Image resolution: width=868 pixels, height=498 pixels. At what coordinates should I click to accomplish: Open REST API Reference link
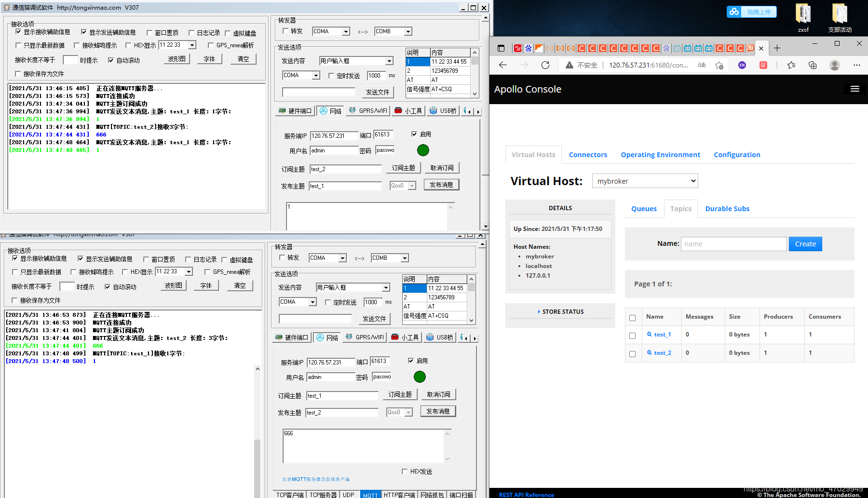click(x=526, y=495)
